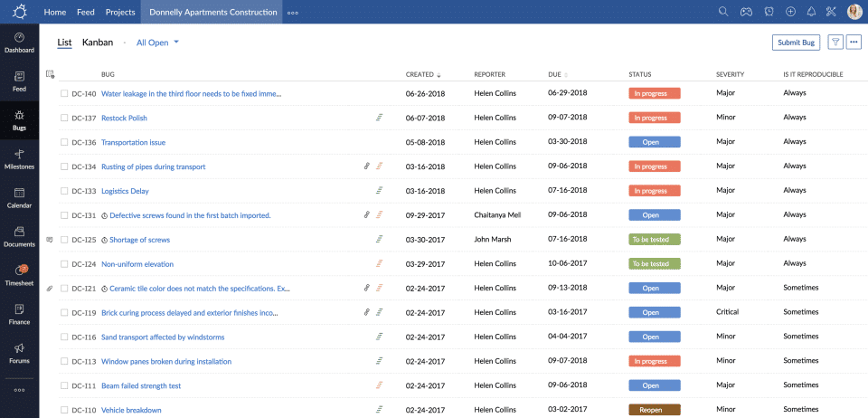
Task: Check the DC-I19 row checkbox
Action: 64,312
